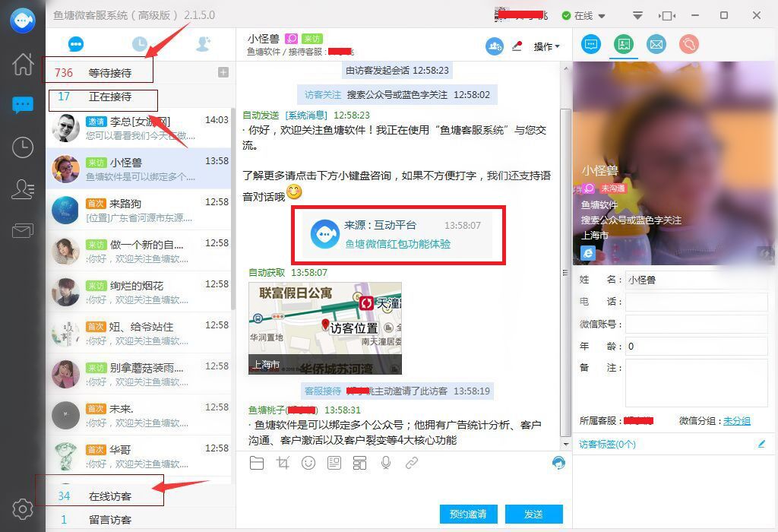Open the conversation with 来路狗
Screen dimensions: 778x532
point(138,210)
